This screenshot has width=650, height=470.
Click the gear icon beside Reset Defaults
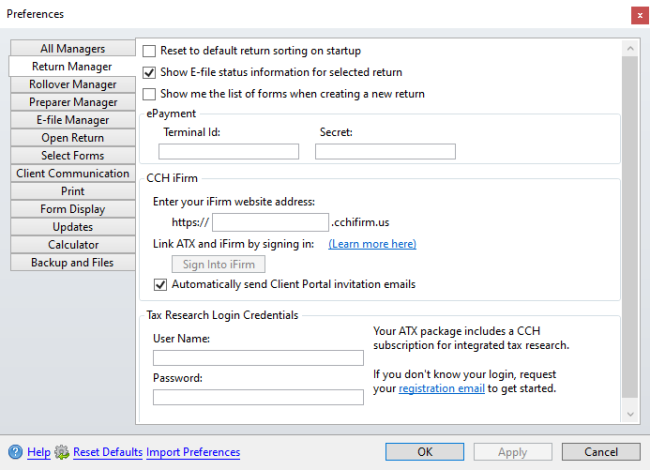pos(62,452)
